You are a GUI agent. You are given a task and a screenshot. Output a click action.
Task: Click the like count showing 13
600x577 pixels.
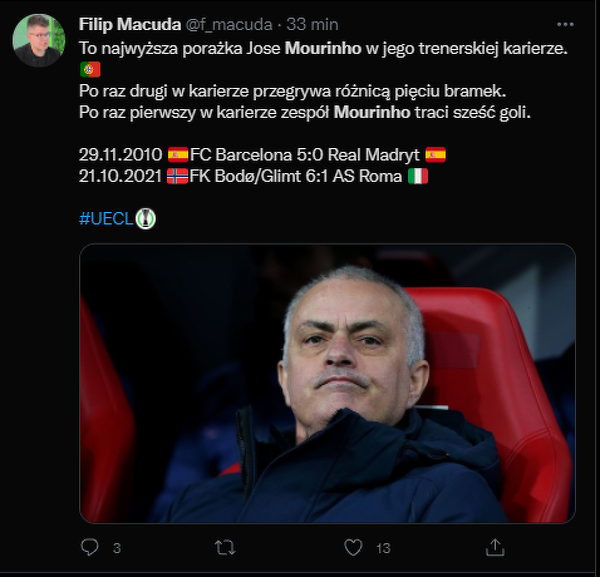[x=383, y=548]
